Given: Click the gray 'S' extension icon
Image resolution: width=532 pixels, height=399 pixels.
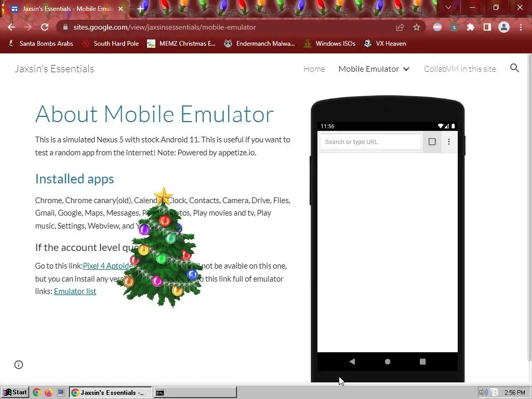Looking at the screenshot, I should 454,27.
